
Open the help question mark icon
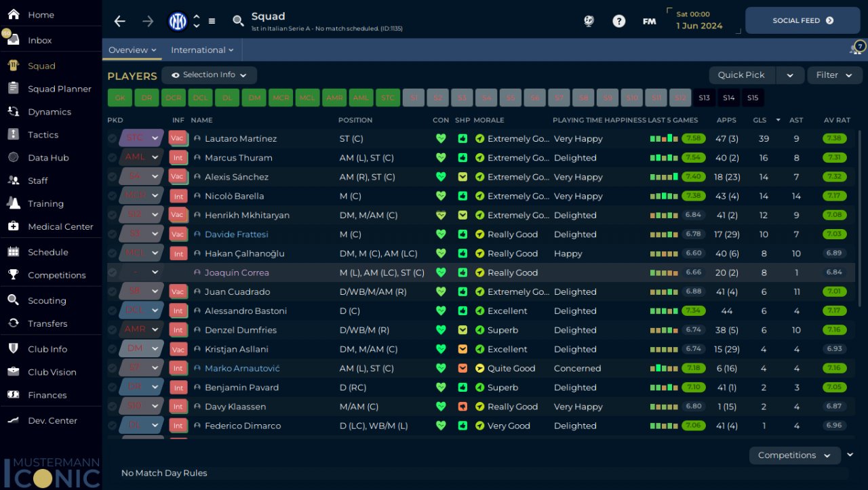coord(618,21)
